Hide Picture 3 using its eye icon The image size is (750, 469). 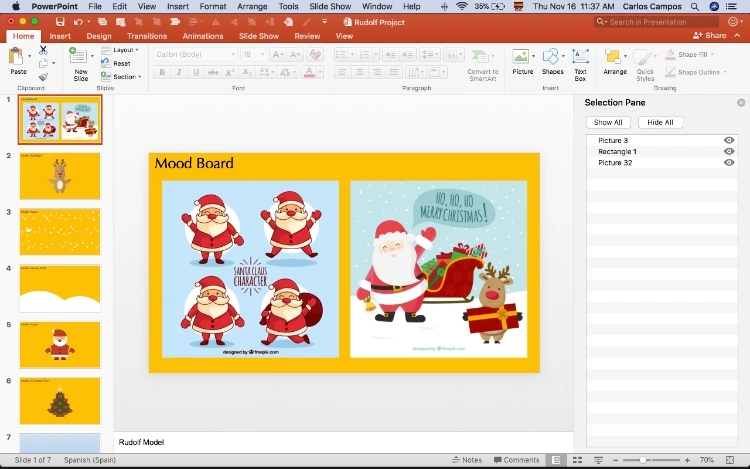729,141
